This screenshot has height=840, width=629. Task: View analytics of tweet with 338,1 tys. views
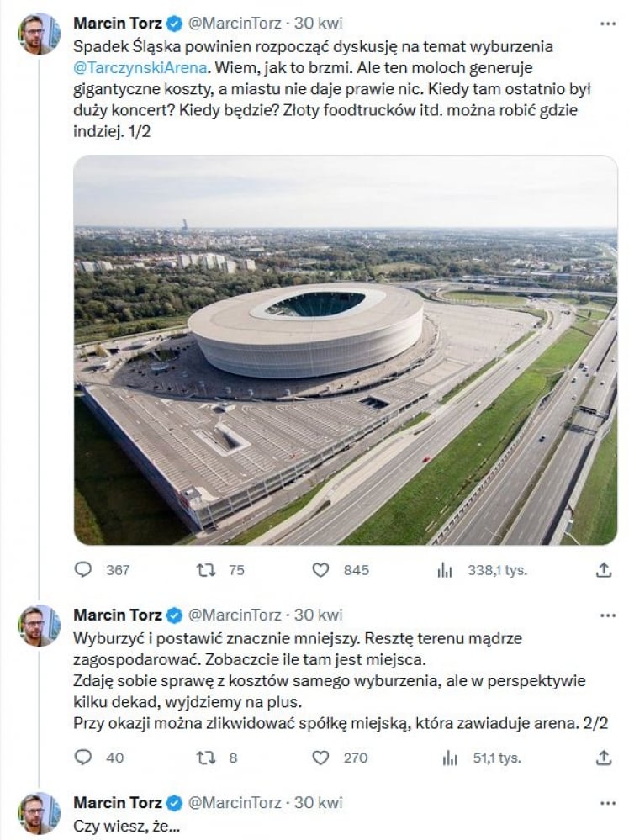445,570
